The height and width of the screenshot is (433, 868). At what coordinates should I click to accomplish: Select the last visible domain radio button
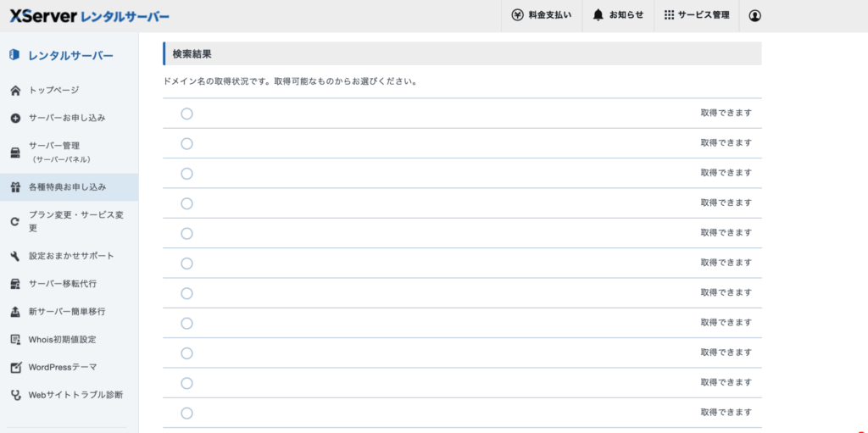(x=186, y=414)
